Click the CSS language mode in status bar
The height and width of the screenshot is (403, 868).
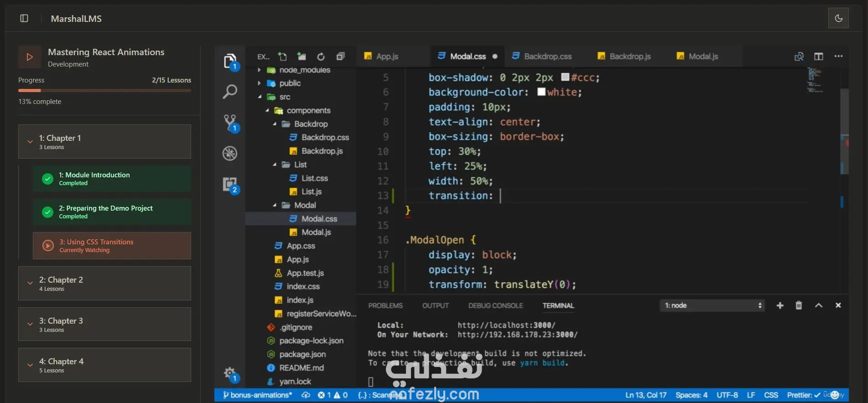(771, 395)
